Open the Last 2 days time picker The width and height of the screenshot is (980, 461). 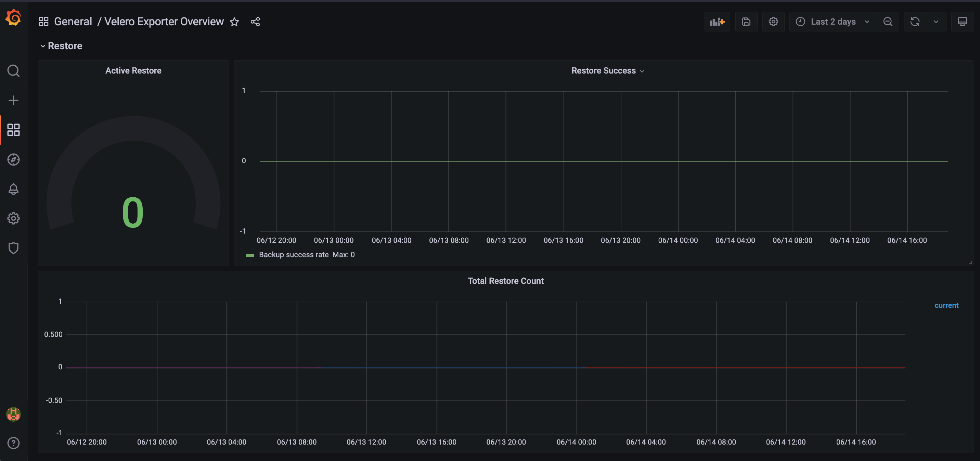coord(833,22)
